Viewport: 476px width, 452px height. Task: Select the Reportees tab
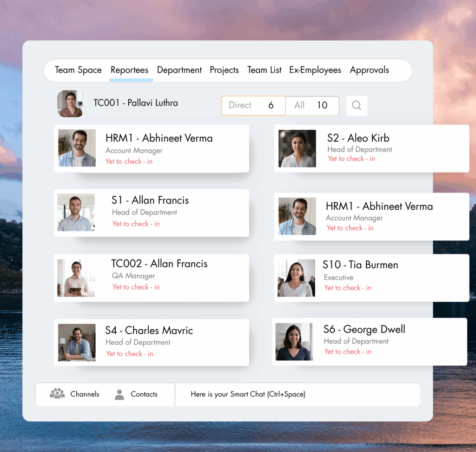[x=130, y=70]
